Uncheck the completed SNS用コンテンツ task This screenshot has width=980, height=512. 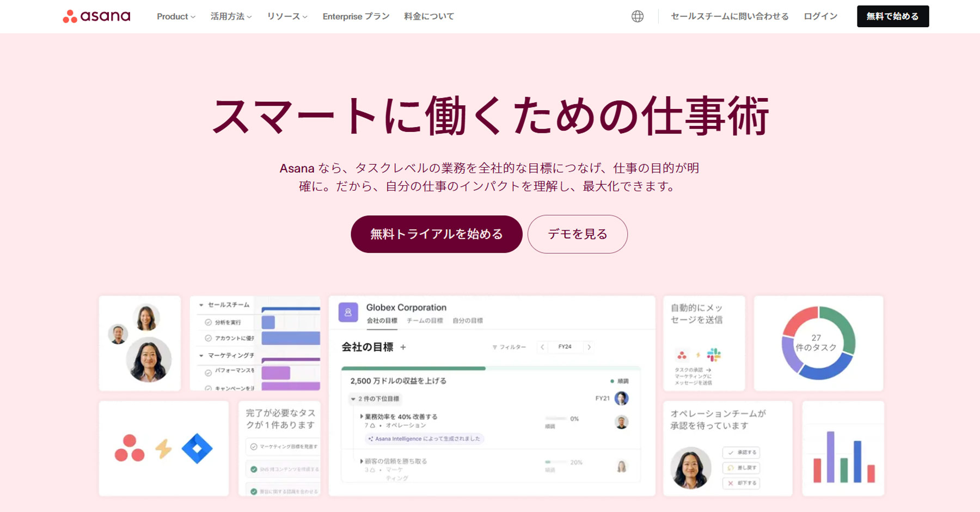254,469
